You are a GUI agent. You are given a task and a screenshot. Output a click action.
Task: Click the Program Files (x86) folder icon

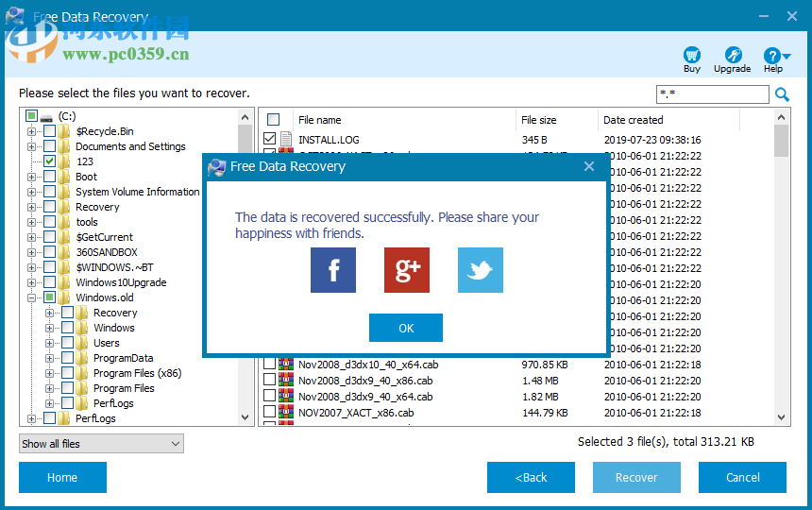[82, 373]
